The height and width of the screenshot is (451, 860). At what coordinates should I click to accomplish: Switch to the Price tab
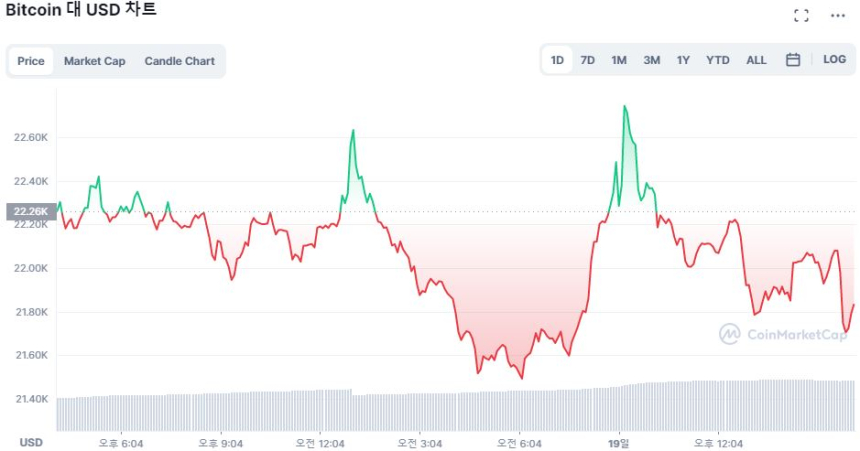tap(31, 61)
